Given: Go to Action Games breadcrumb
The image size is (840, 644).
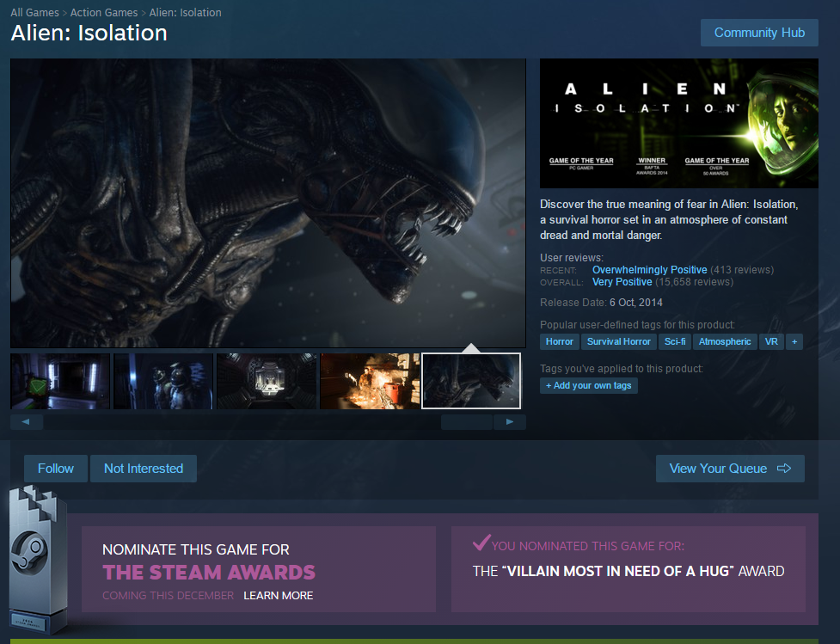Looking at the screenshot, I should point(104,13).
